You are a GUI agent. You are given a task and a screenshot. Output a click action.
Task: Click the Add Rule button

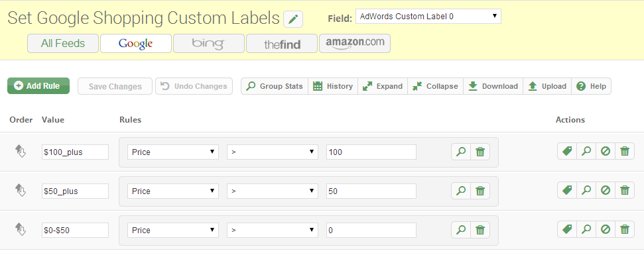pos(38,86)
